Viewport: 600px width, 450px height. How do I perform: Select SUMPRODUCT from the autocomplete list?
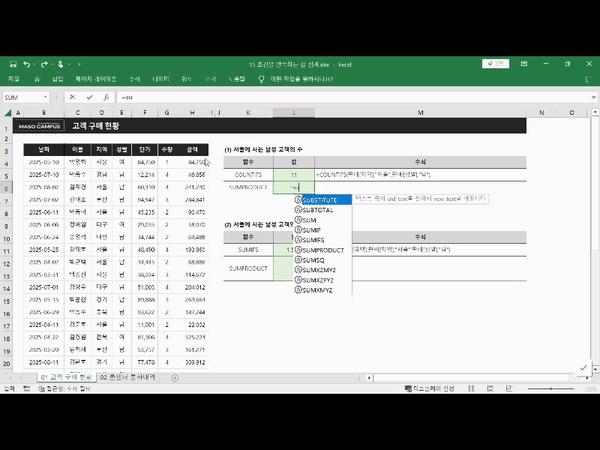[320, 249]
